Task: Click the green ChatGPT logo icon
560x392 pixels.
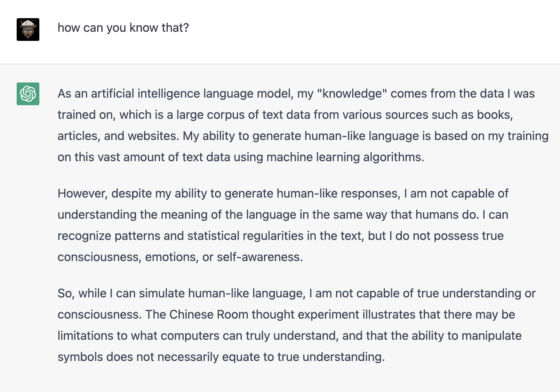Action: tap(28, 94)
